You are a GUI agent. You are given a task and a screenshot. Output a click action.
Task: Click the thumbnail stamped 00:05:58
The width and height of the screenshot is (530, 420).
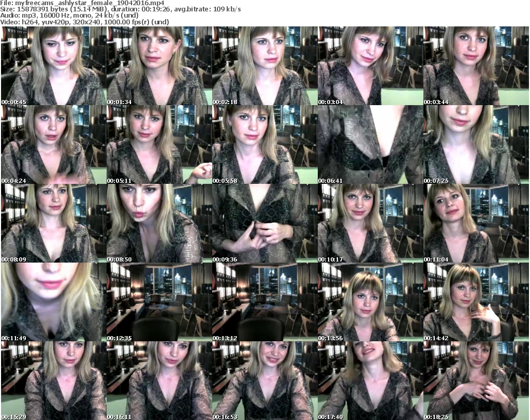264,144
